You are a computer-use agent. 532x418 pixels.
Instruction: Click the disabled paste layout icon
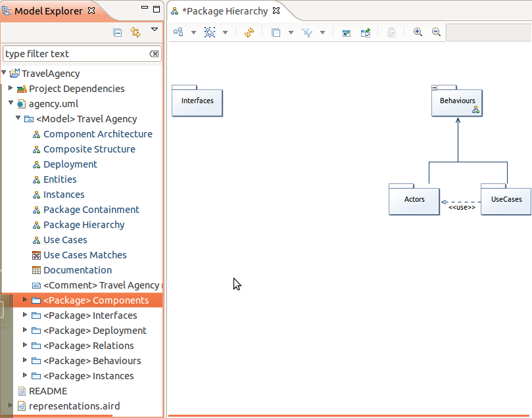pos(391,33)
